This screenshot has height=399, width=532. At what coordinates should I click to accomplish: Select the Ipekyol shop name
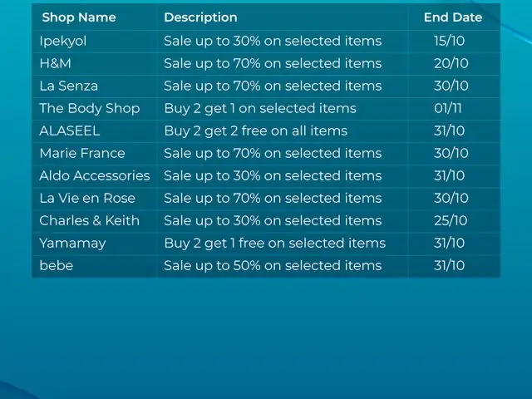pyautogui.click(x=63, y=41)
